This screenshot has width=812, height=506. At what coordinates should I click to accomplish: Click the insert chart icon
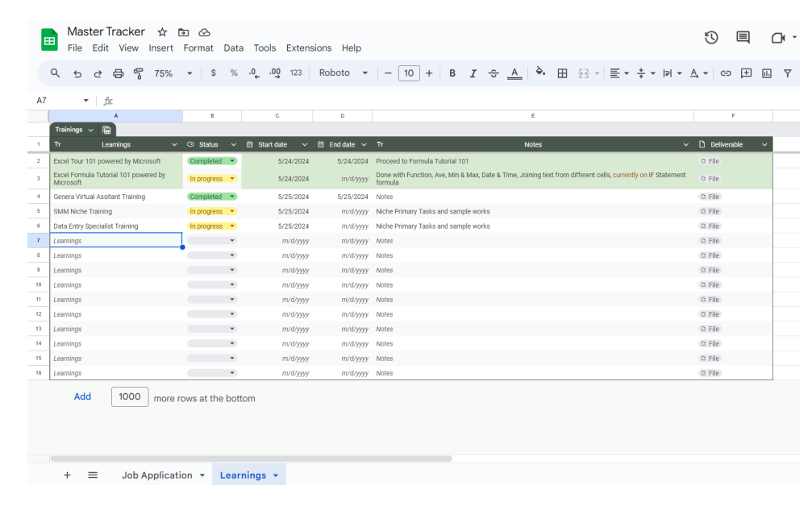click(x=767, y=73)
